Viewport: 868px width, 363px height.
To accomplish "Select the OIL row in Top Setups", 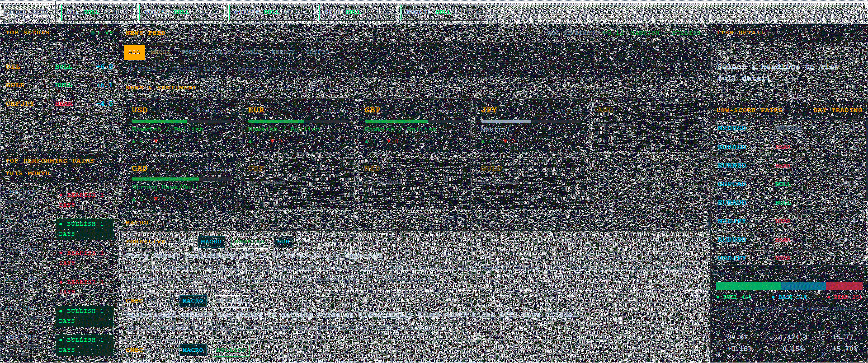I will pos(59,67).
